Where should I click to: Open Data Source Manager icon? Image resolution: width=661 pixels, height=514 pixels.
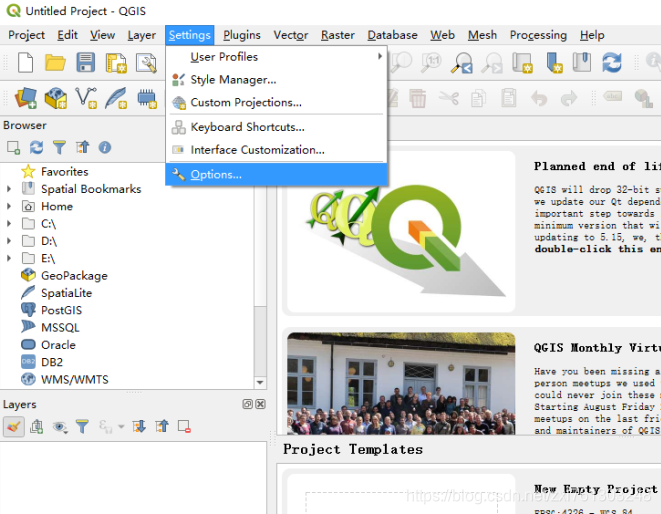pyautogui.click(x=26, y=98)
